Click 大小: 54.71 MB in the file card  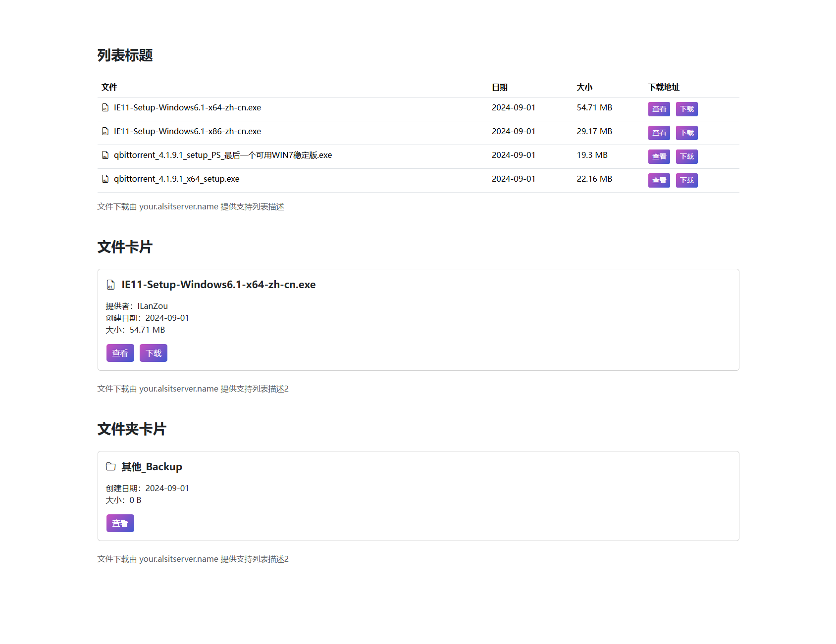[x=135, y=330]
